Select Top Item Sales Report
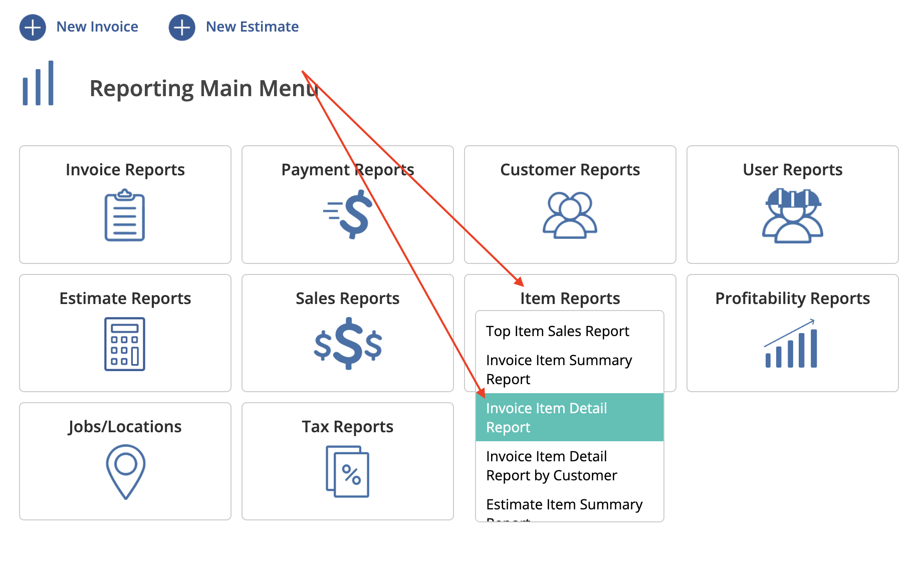 [x=557, y=331]
